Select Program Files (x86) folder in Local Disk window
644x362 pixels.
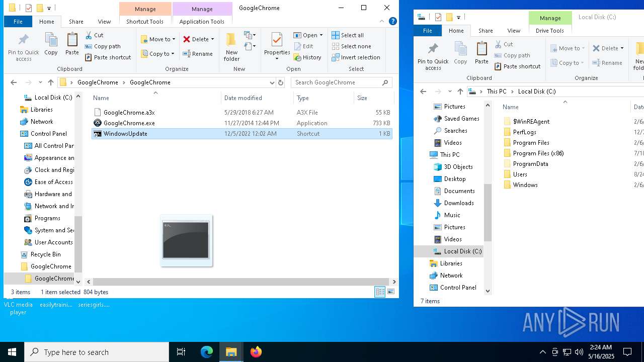coord(538,153)
